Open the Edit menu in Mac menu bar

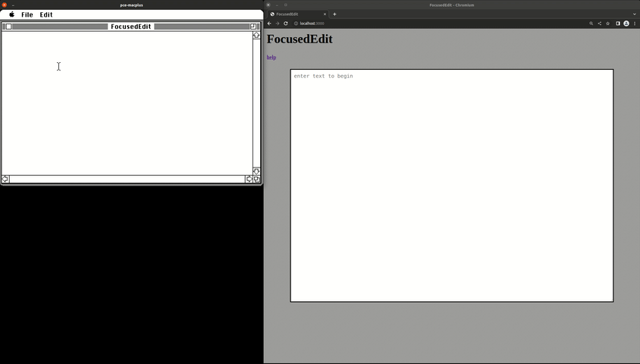[46, 14]
